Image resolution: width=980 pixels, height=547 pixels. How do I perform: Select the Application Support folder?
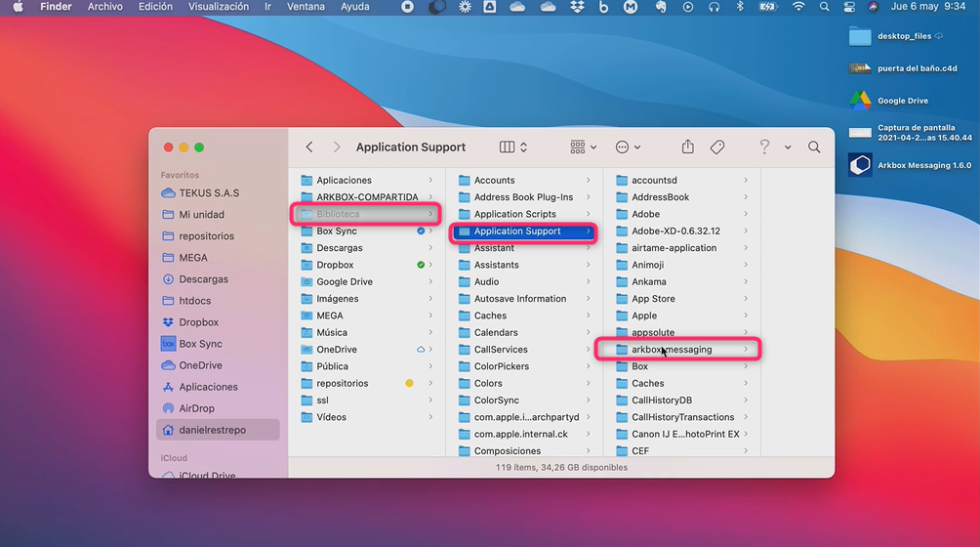coord(517,231)
